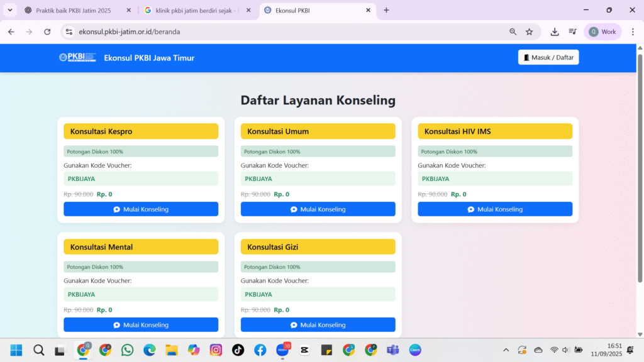Click the page vertical scrollbar
The width and height of the screenshot is (644, 362).
click(640, 170)
